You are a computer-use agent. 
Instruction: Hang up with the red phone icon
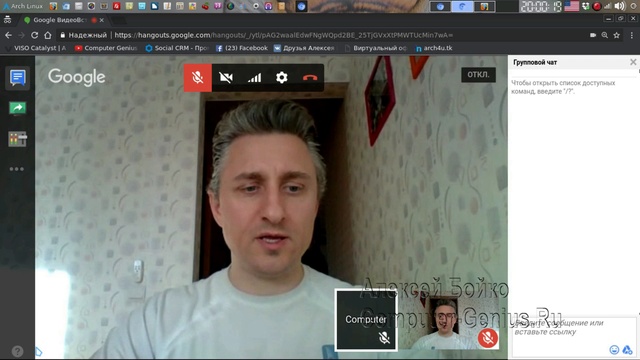pos(310,78)
